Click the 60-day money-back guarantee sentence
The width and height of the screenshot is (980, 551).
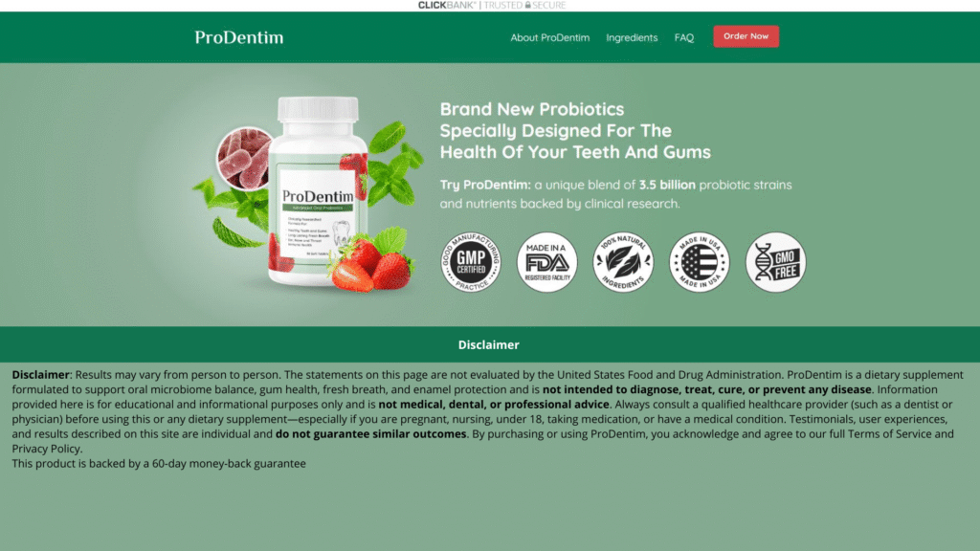[159, 464]
